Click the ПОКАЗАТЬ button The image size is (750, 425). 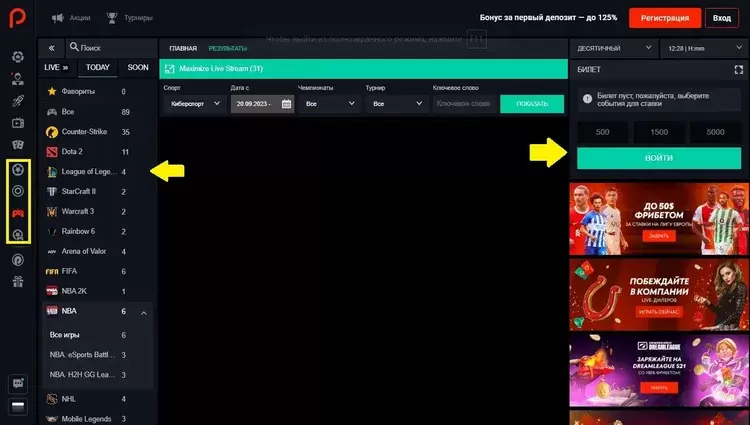click(x=532, y=104)
